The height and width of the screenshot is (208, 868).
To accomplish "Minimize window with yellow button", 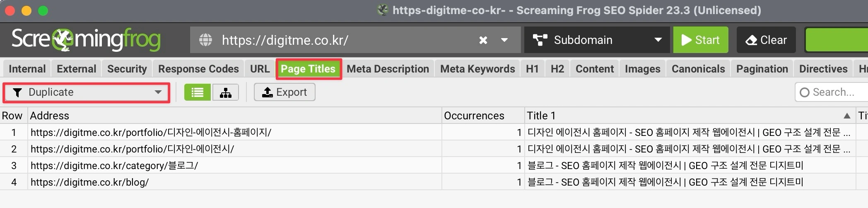I will [27, 10].
